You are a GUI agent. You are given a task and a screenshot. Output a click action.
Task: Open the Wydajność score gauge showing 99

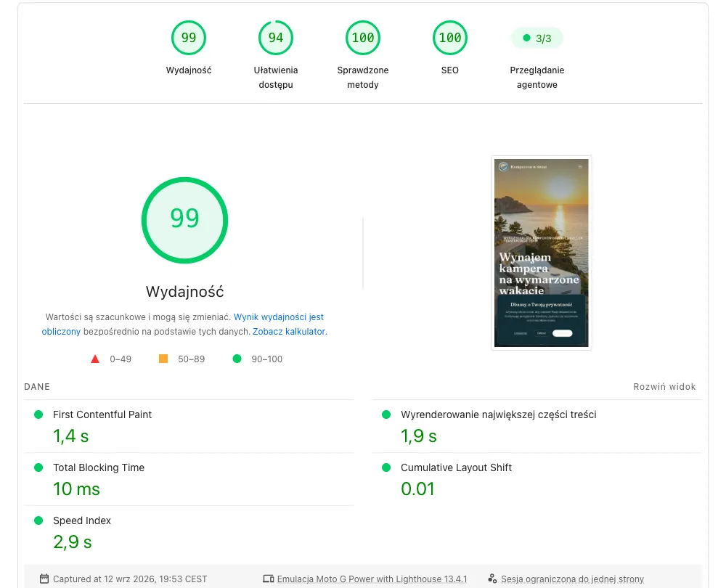click(189, 38)
